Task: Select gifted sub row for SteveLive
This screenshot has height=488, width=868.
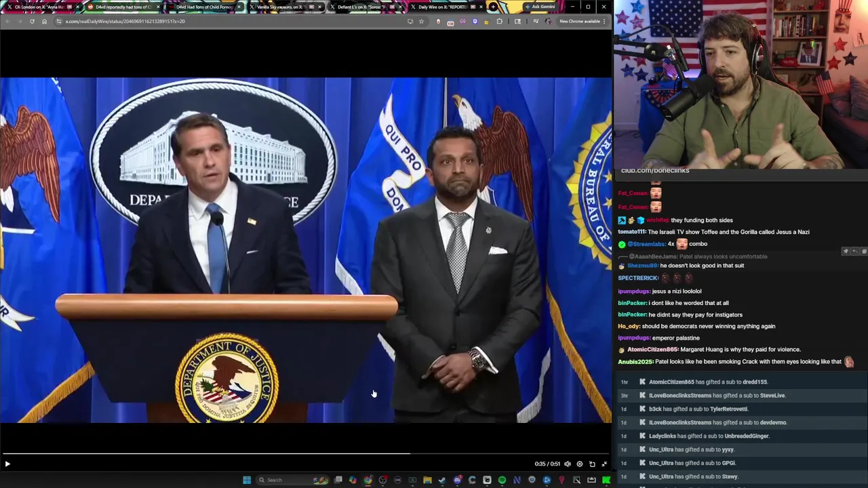Action: [x=743, y=395]
